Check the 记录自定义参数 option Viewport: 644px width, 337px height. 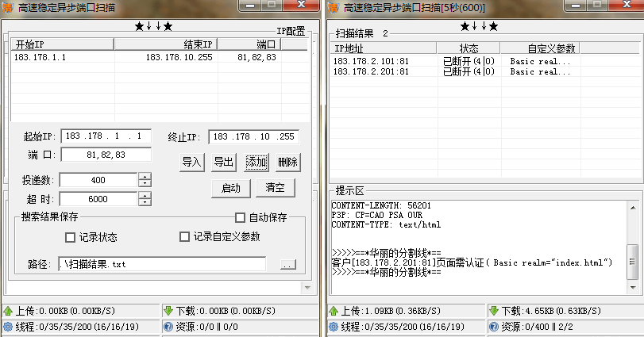[184, 236]
